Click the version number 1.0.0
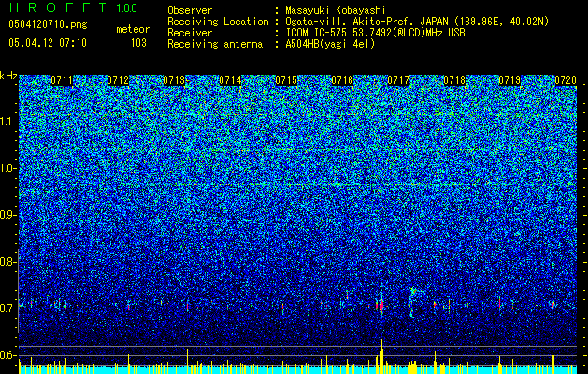The image size is (588, 374). click(126, 7)
